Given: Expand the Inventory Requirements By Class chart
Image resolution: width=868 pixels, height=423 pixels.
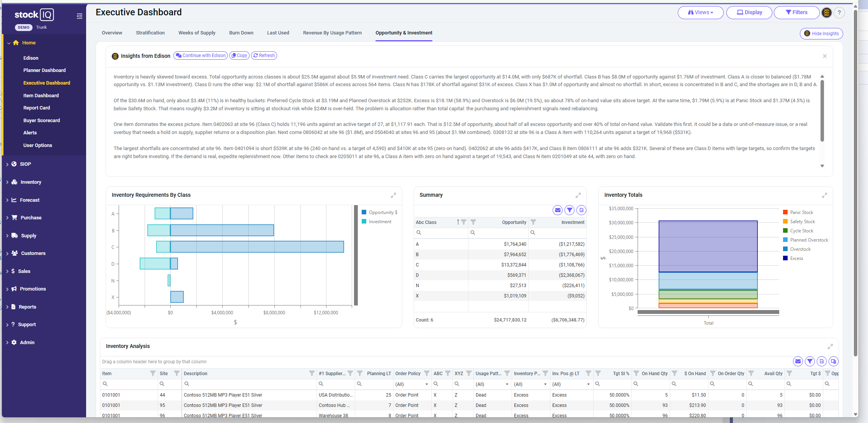Looking at the screenshot, I should (393, 195).
